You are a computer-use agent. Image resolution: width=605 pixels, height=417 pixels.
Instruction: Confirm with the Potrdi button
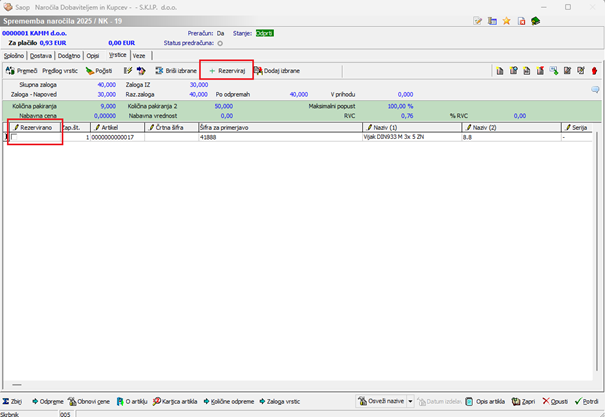[x=586, y=402]
